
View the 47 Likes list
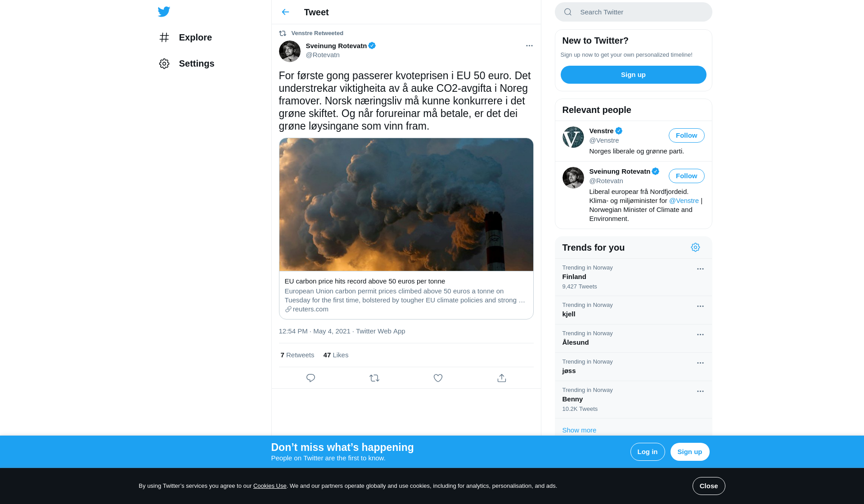pyautogui.click(x=336, y=355)
